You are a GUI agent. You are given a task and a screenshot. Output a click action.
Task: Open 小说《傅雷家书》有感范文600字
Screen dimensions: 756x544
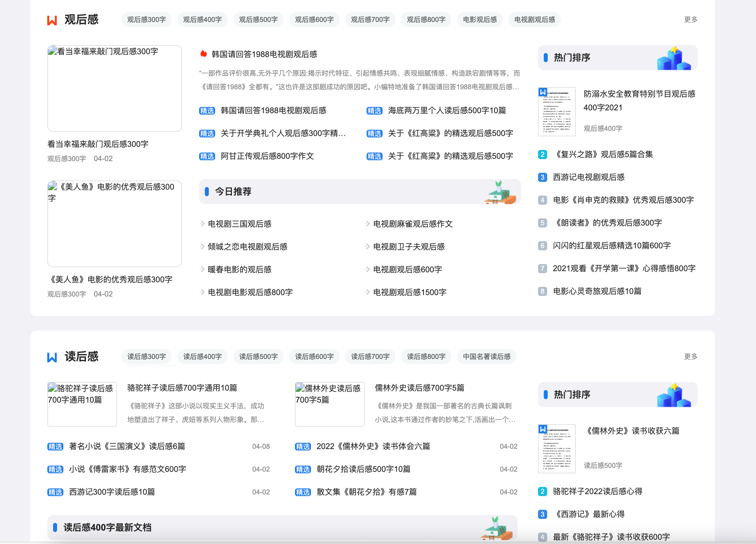pyautogui.click(x=127, y=469)
